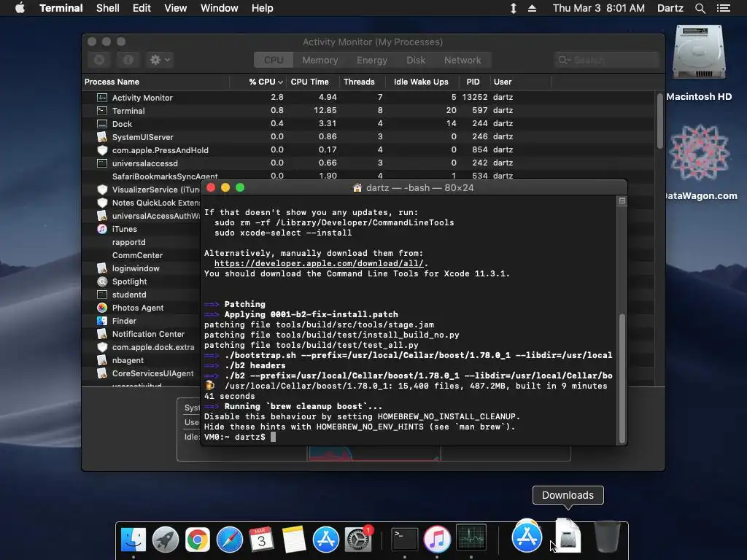
Task: Open the date and time clock menu
Action: click(598, 8)
